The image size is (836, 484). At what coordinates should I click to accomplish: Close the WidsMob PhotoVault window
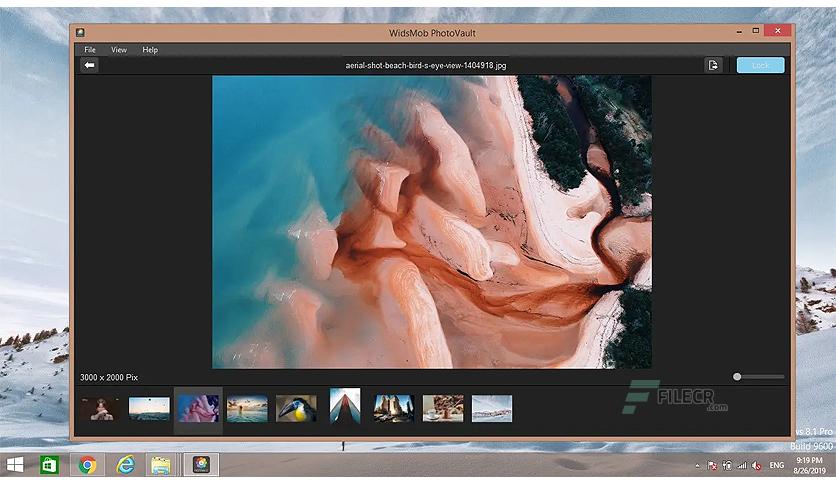click(x=778, y=31)
